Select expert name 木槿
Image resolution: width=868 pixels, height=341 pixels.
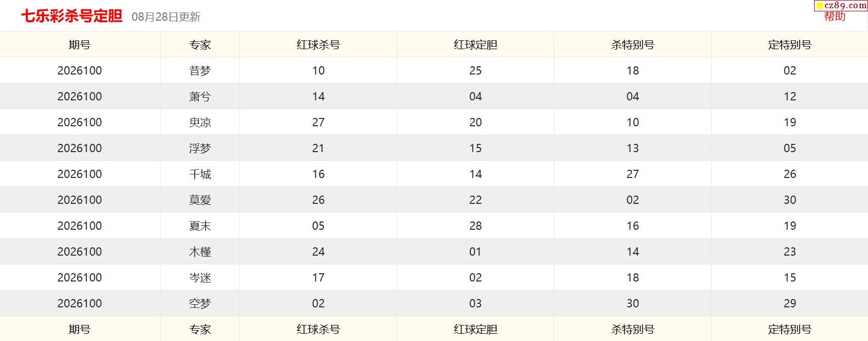coord(200,251)
